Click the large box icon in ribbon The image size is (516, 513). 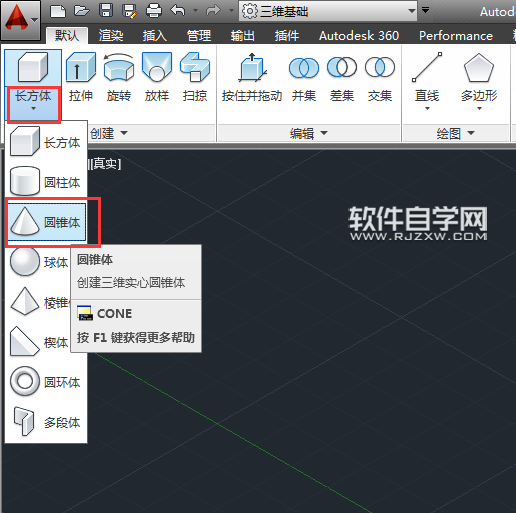(33, 68)
